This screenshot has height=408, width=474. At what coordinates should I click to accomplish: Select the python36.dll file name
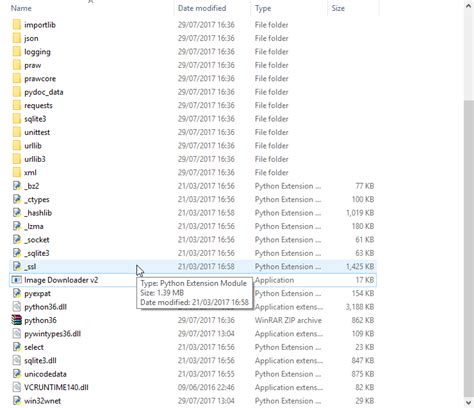pos(45,307)
